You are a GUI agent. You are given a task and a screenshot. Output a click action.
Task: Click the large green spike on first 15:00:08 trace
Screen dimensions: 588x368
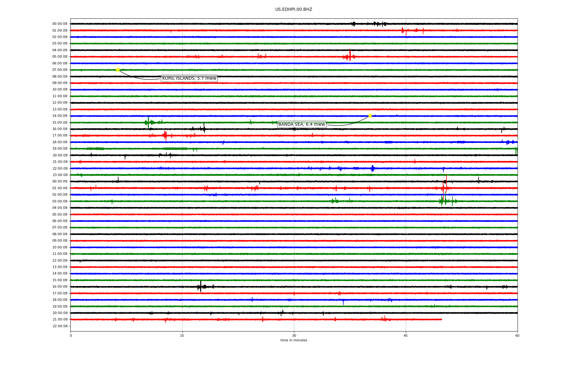pyautogui.click(x=148, y=122)
